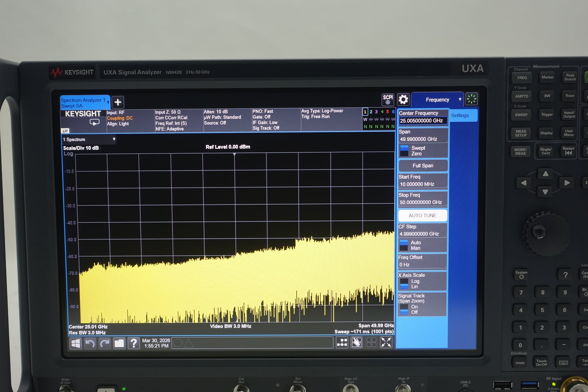Edit CF Step 4.999000000 GHz value
This screenshot has height=392, width=588.
422,234
